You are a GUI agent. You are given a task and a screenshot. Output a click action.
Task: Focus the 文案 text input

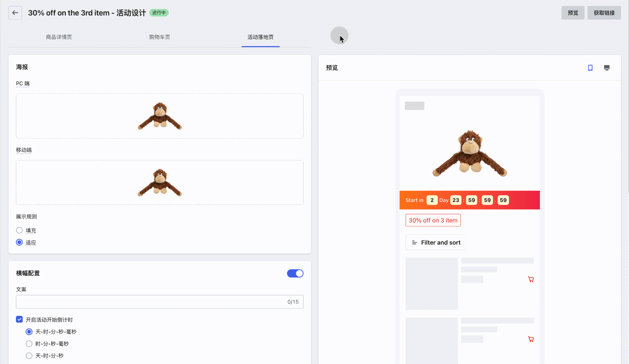[160, 302]
